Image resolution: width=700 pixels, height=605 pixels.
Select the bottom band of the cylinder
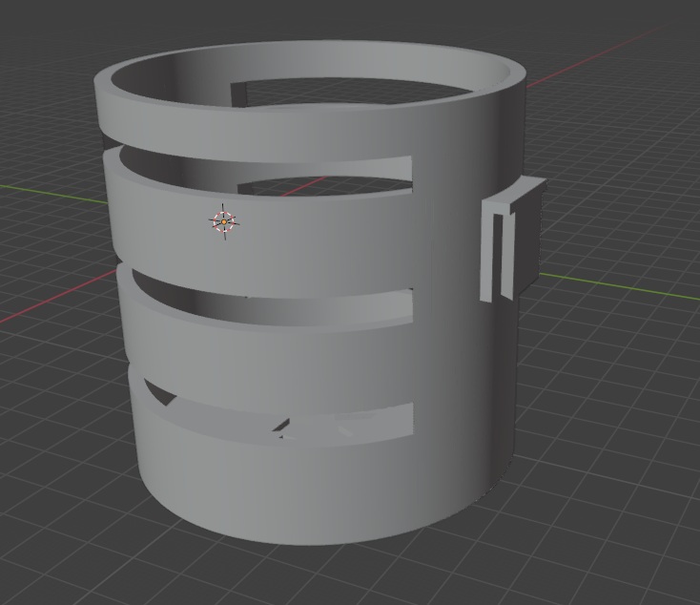pos(315,487)
